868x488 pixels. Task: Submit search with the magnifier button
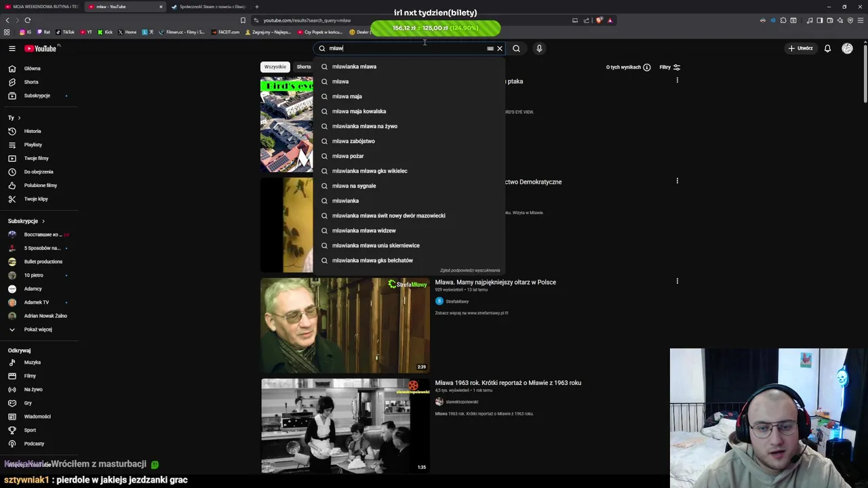tap(517, 48)
